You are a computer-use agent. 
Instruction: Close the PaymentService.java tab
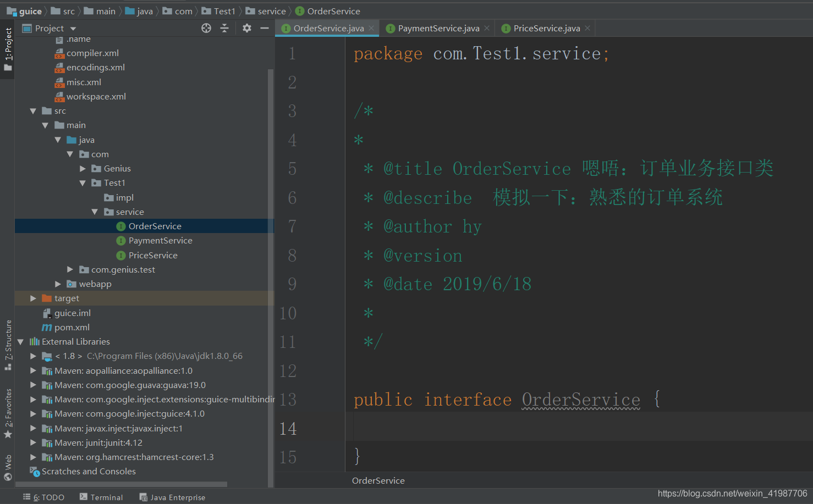click(x=487, y=28)
